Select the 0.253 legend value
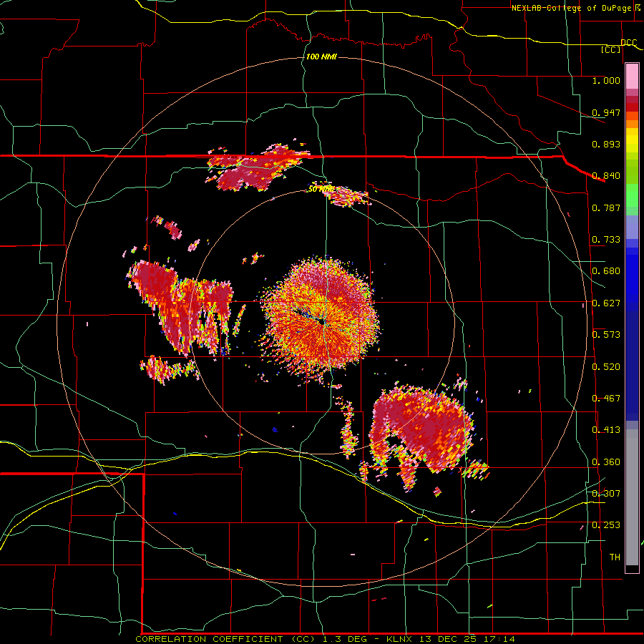This screenshot has height=644, width=644. [606, 525]
